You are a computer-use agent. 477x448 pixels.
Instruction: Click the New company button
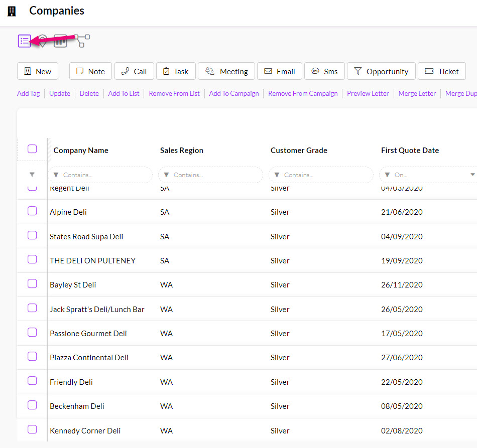38,71
